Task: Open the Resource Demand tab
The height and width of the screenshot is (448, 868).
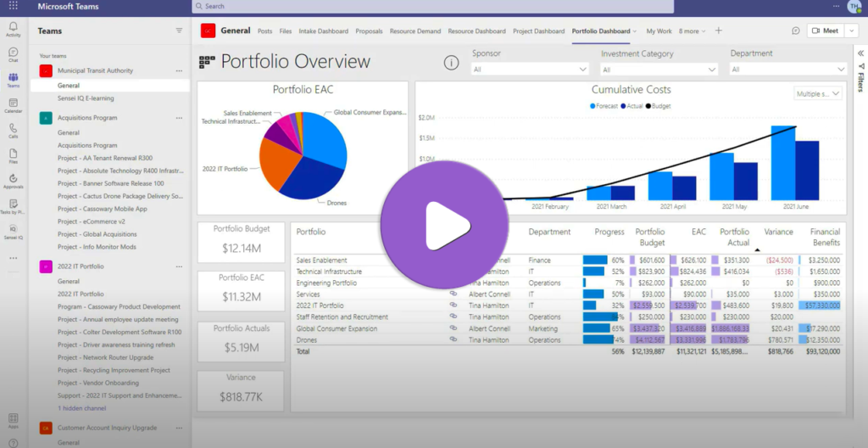Action: 415,31
